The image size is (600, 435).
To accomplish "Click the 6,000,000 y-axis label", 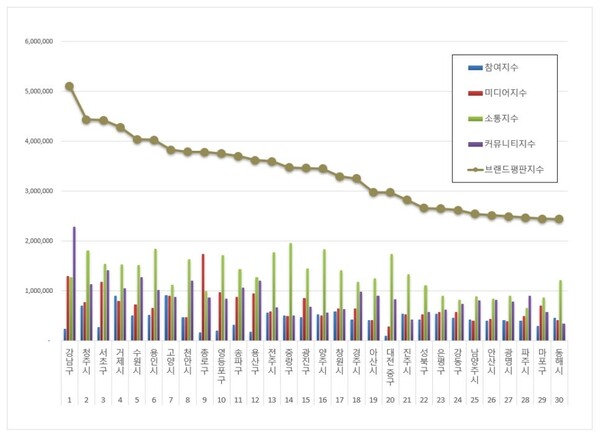I will point(39,41).
